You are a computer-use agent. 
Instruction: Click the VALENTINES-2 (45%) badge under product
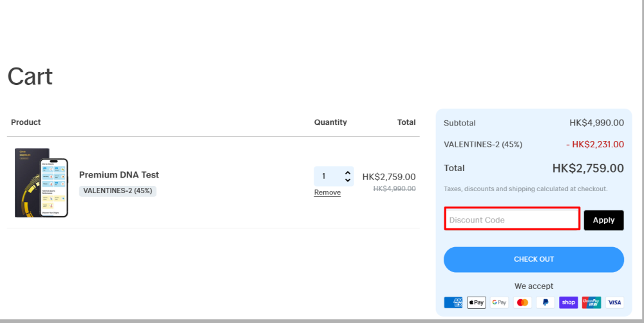coord(118,191)
